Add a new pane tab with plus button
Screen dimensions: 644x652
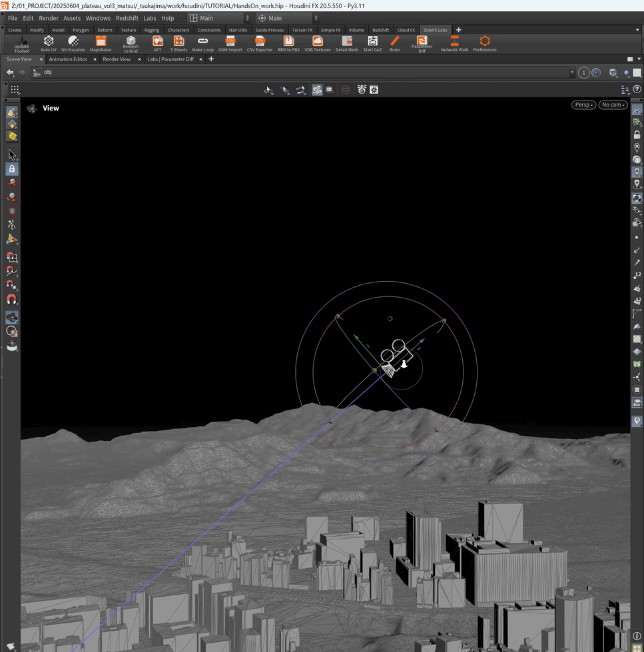pos(211,59)
